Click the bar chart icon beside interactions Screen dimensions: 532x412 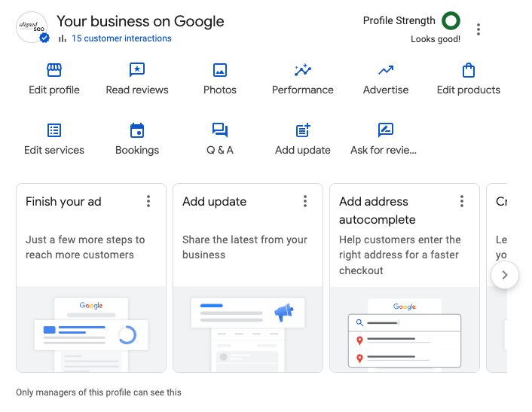(62, 38)
